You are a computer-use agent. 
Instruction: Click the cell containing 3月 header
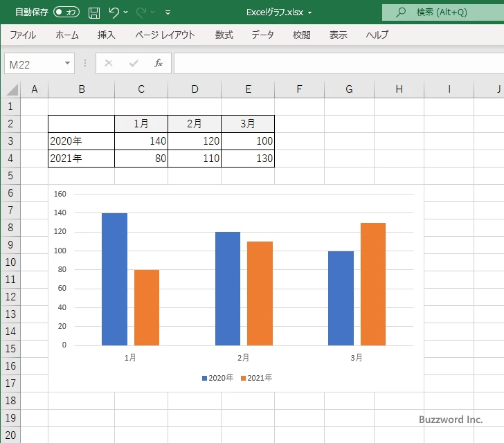(x=248, y=124)
